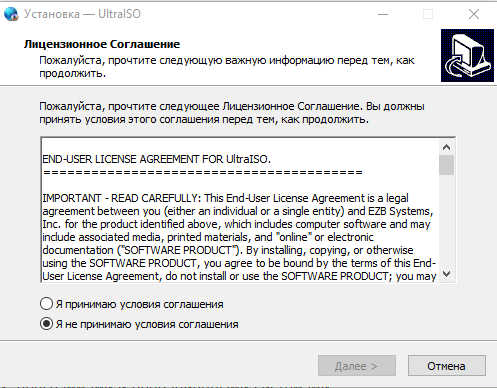Click the UltraISO globe icon in title bar

point(11,14)
